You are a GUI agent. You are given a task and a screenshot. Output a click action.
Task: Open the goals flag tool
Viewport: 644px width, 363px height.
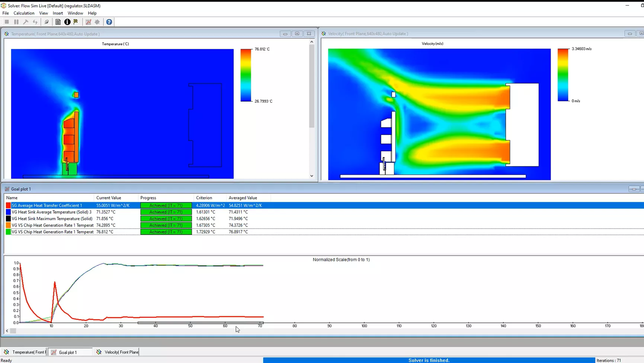pos(76,22)
